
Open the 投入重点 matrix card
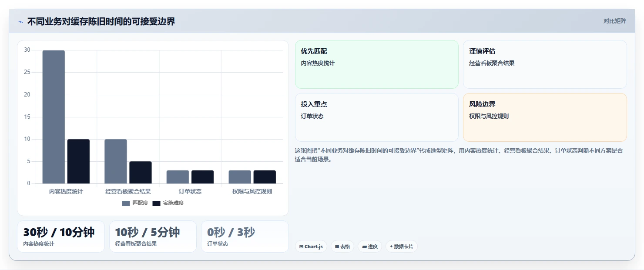[x=377, y=117]
